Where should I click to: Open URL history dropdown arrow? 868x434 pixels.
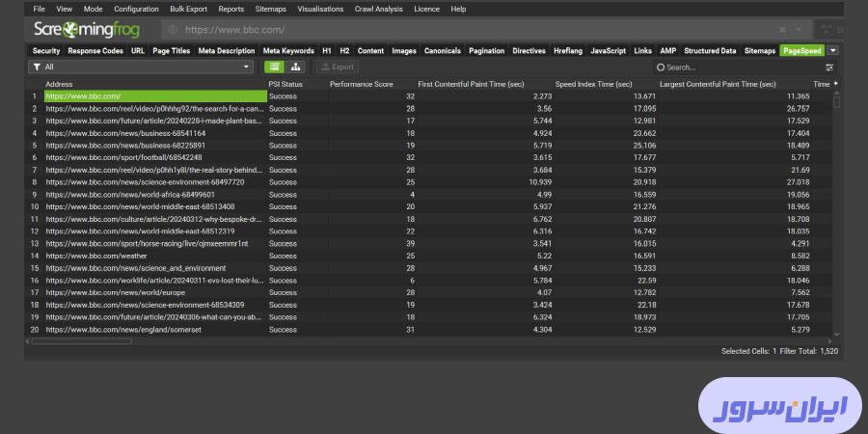click(x=800, y=30)
